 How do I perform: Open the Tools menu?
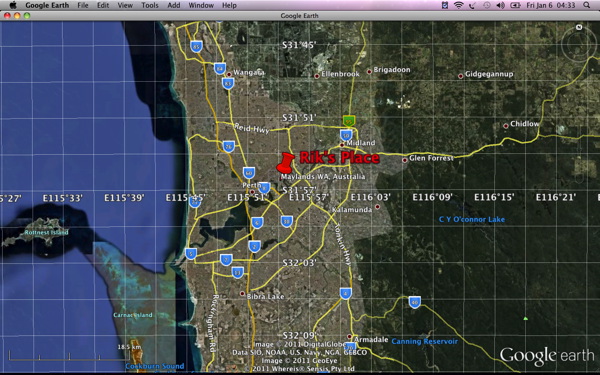pos(150,5)
